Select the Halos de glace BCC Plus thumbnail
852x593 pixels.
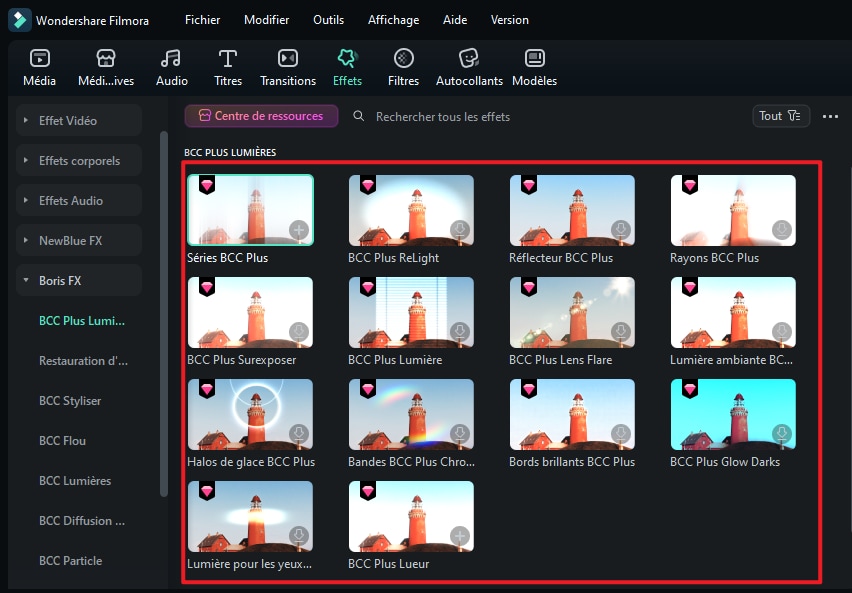[250, 414]
